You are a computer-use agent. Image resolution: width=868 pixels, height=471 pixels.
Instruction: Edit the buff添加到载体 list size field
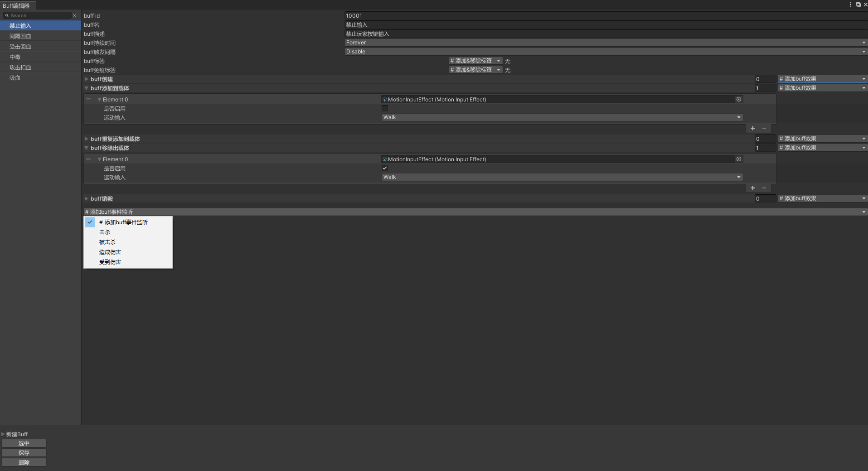point(765,88)
